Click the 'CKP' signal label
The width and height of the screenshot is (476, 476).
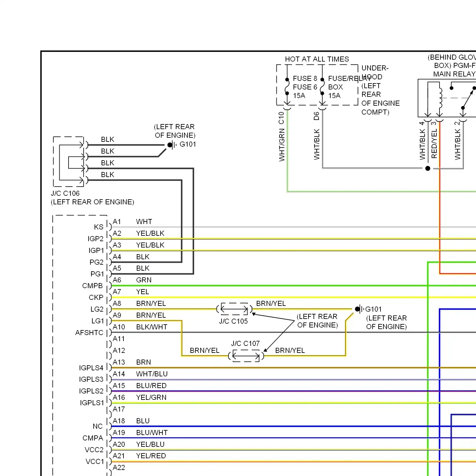tap(96, 298)
